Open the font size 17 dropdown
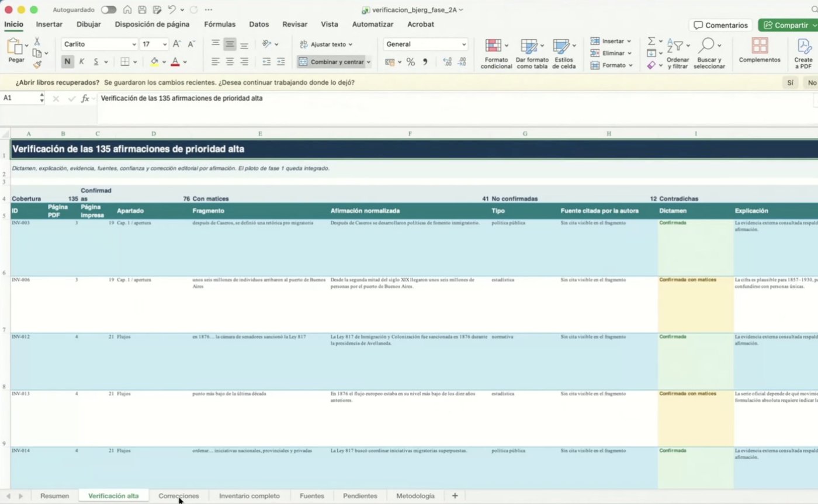818x504 pixels. 155,44
